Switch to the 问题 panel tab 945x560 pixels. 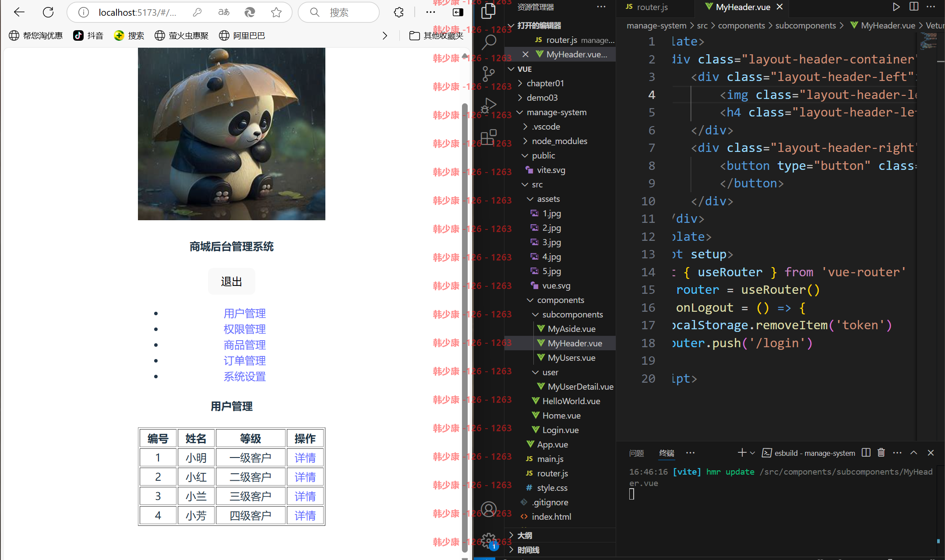[636, 453]
